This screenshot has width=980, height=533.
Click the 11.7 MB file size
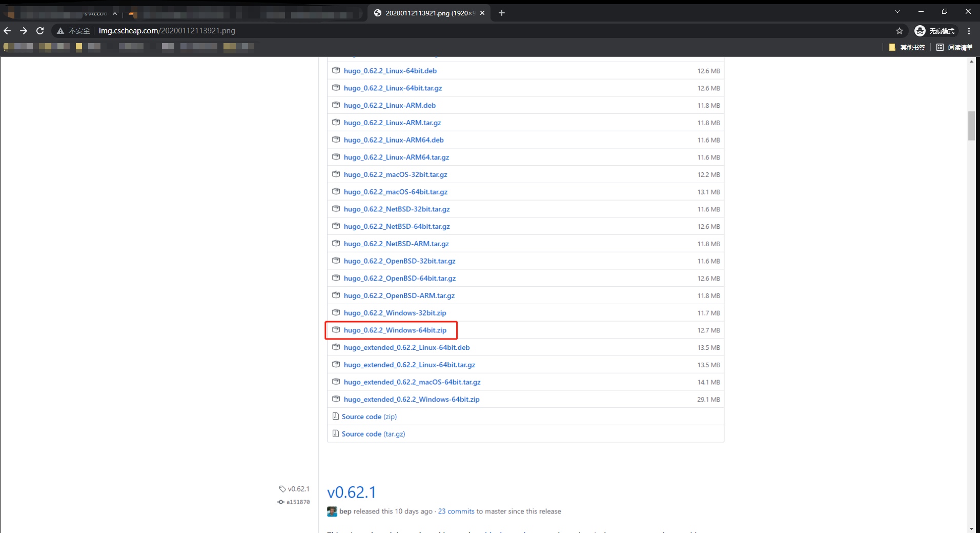click(x=708, y=313)
